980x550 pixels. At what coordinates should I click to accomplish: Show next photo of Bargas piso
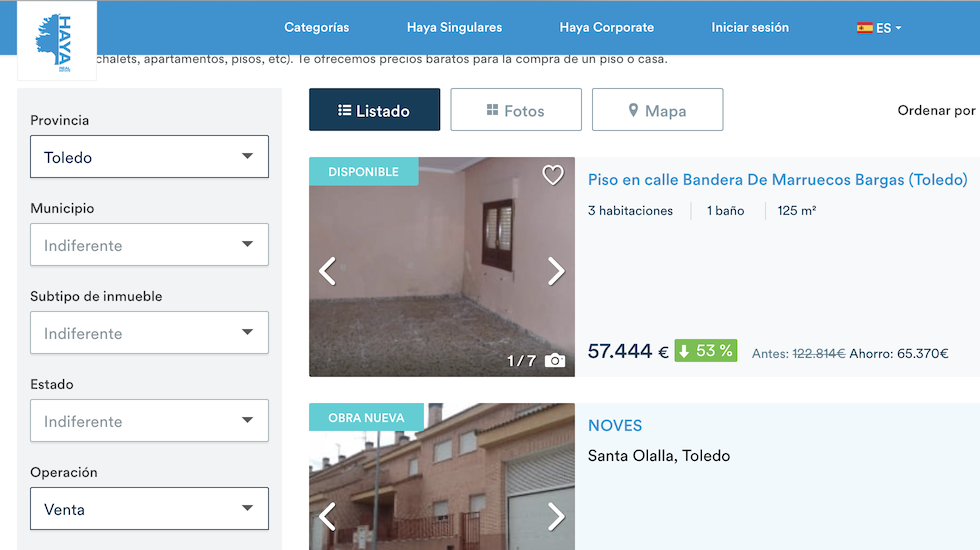[x=556, y=271]
